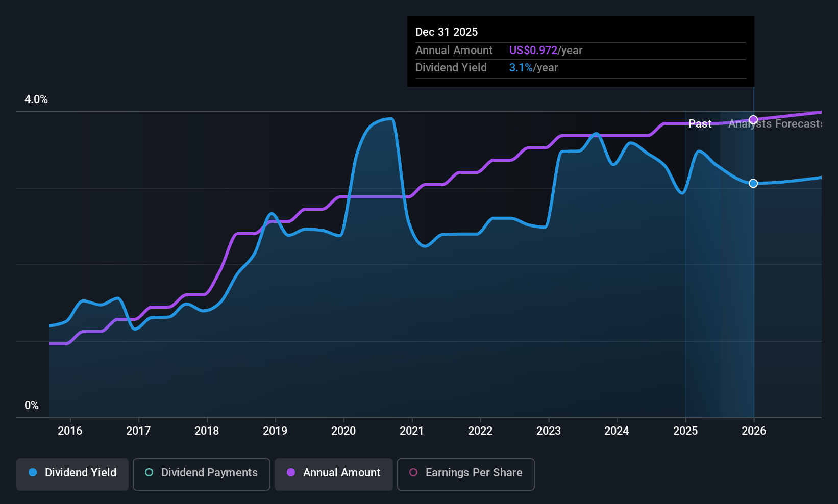Click the 2022 x-axis year label
Viewport: 838px width, 504px height.
point(480,431)
